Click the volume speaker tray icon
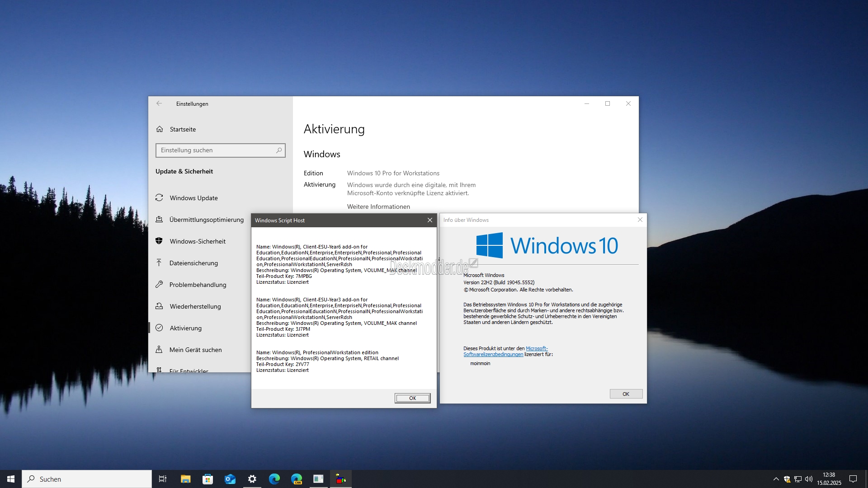Image resolution: width=868 pixels, height=488 pixels. 809,479
